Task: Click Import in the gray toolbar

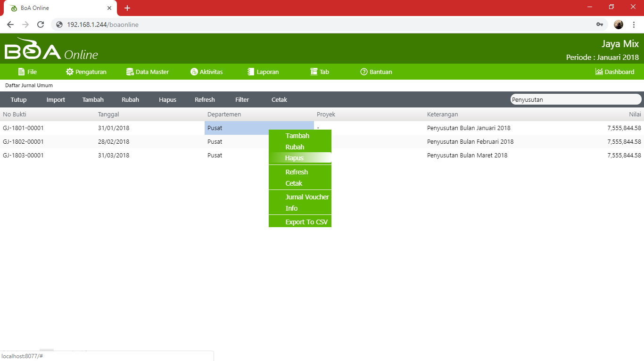Action: [56, 99]
